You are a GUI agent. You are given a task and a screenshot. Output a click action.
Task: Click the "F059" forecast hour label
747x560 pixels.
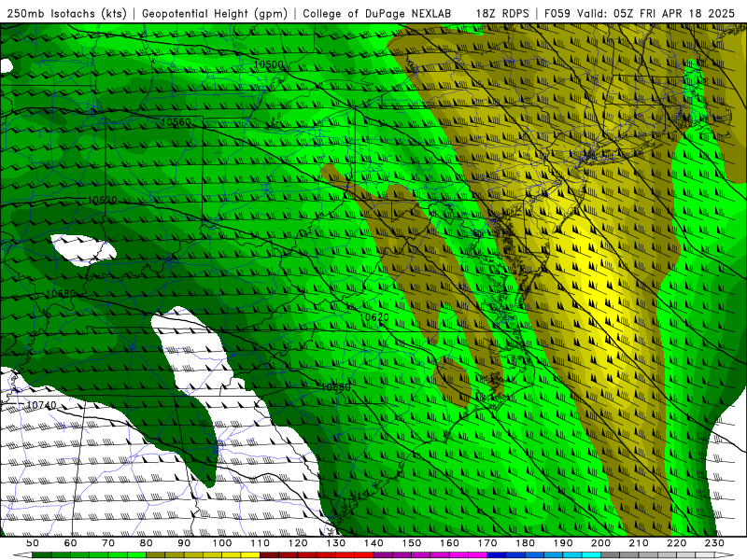tap(557, 13)
